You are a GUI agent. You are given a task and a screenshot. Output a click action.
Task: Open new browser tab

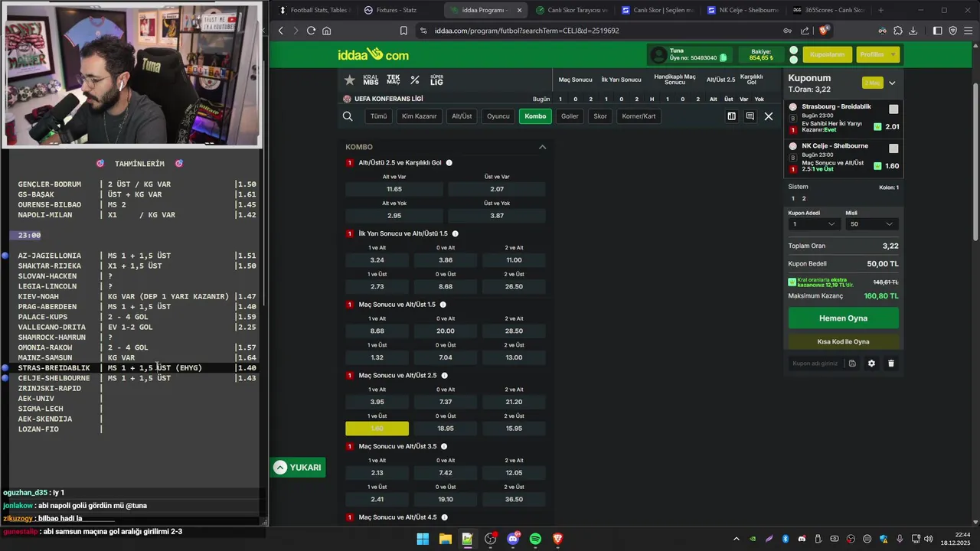(x=880, y=10)
